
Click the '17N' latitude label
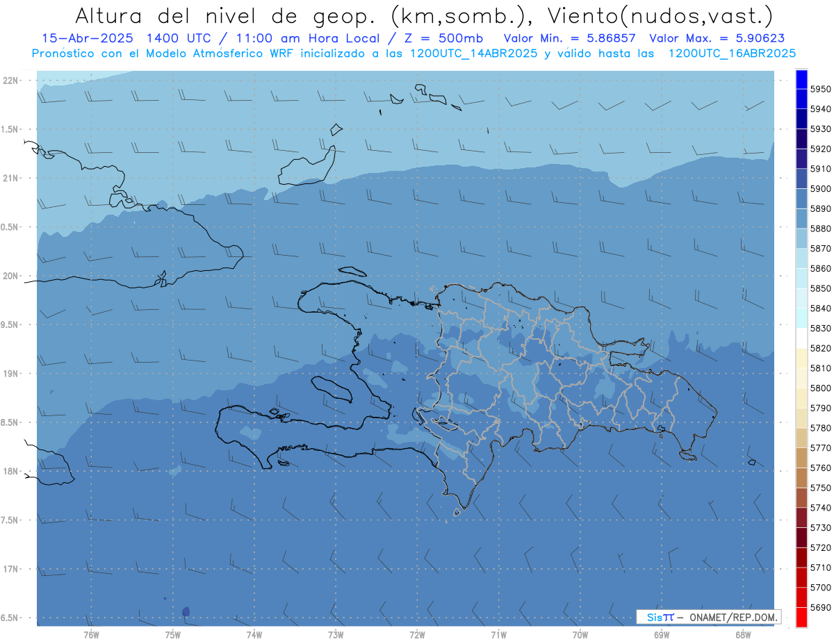click(x=10, y=569)
